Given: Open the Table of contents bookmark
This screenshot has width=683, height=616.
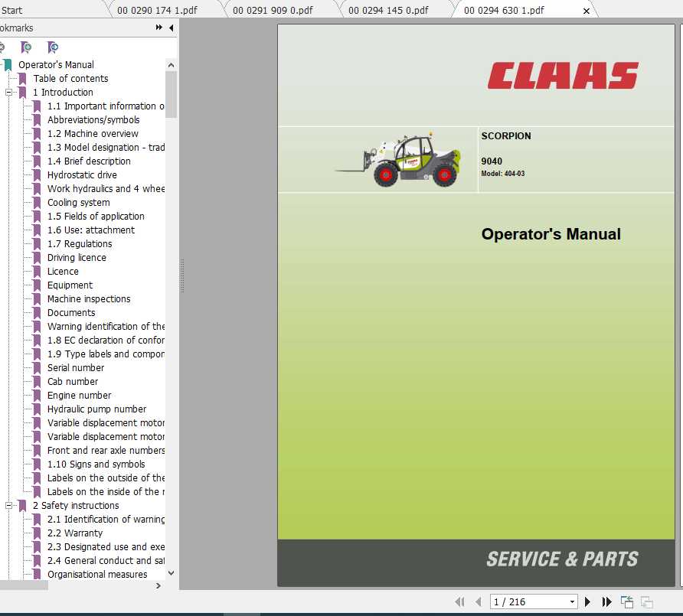Looking at the screenshot, I should pos(71,78).
